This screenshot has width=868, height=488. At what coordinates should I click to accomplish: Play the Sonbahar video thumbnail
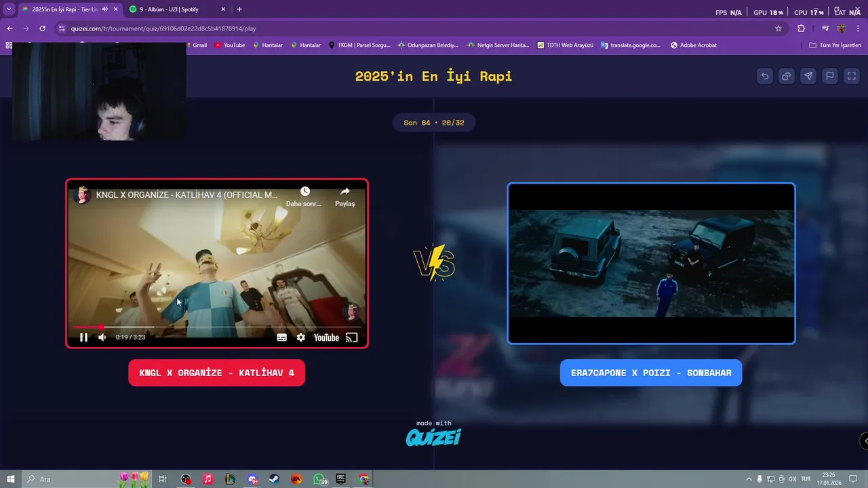tap(651, 263)
